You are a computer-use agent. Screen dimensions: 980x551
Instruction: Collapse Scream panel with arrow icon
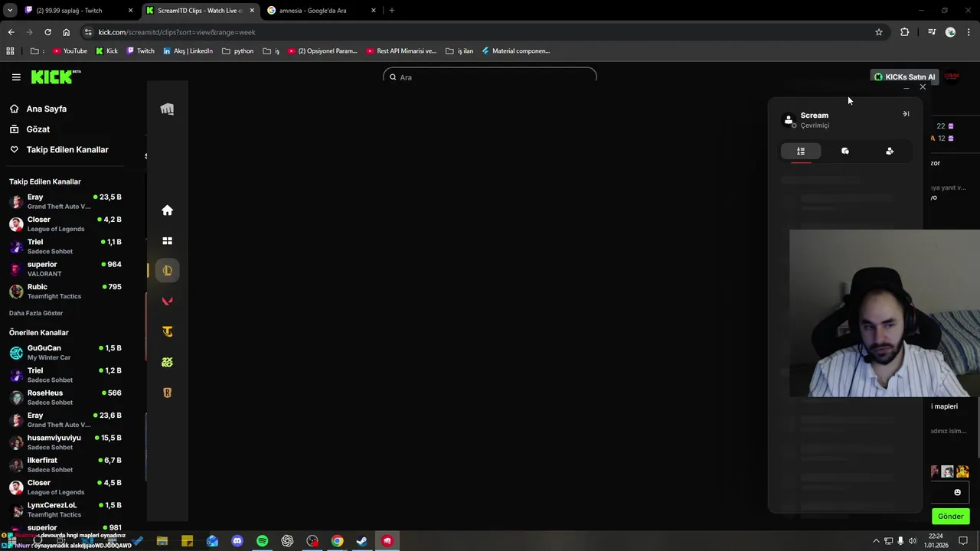906,114
